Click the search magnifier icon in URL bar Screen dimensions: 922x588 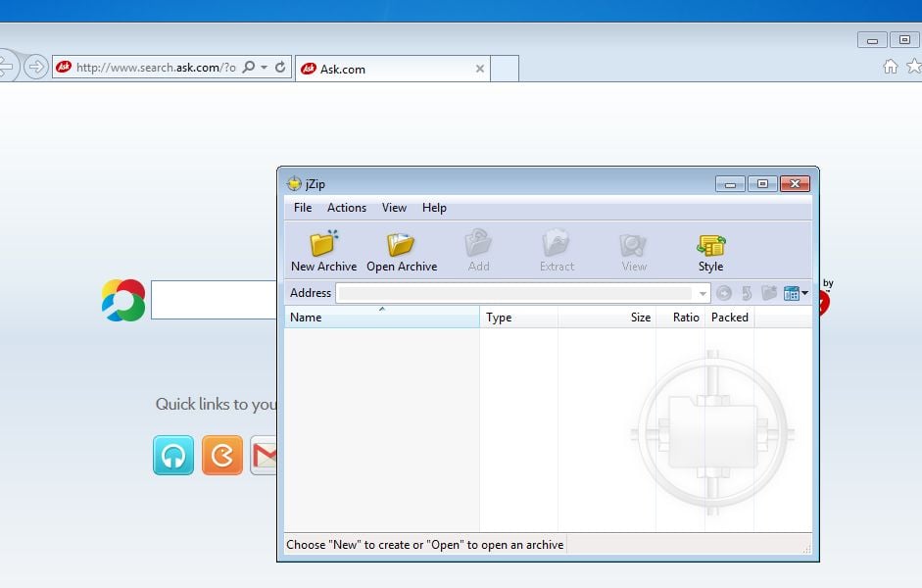click(x=249, y=67)
